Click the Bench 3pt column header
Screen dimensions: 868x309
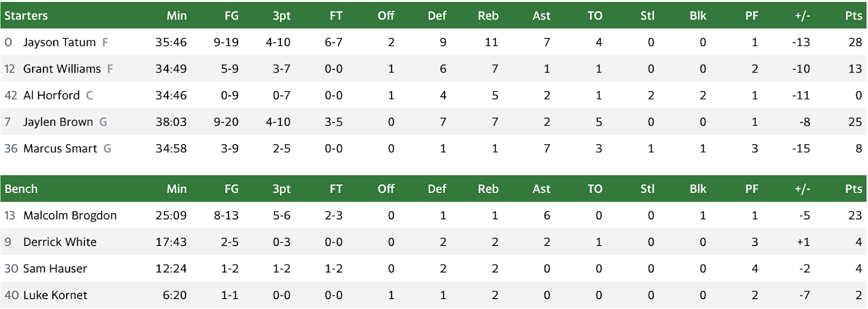click(282, 189)
